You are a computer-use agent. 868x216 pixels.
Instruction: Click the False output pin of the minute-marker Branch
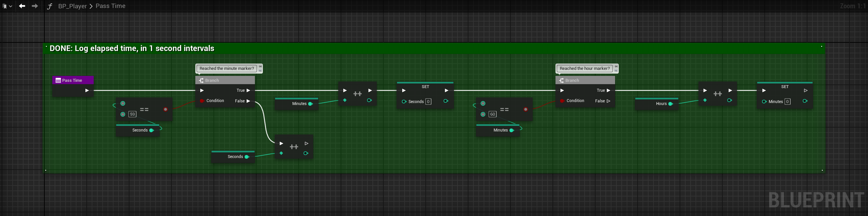pos(248,101)
